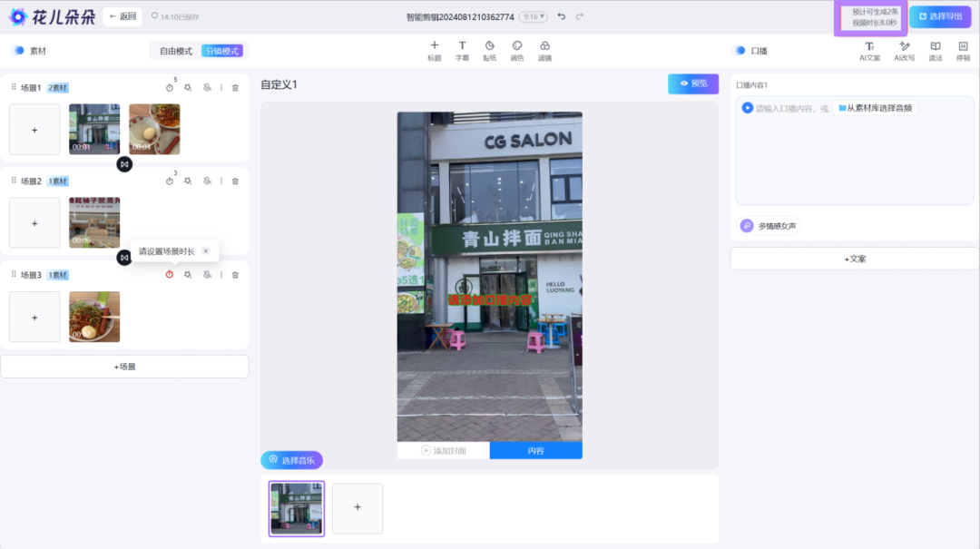Add a new scene with +场景

click(x=124, y=367)
